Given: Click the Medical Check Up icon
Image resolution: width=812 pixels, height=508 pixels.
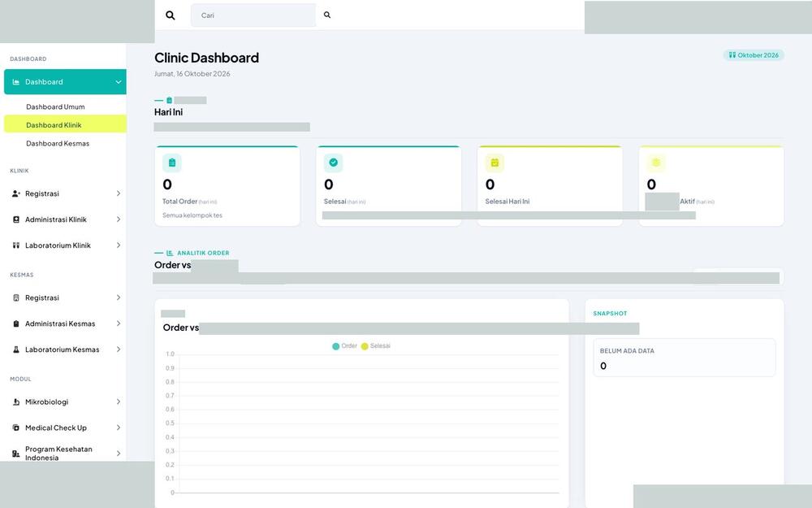Looking at the screenshot, I should [16, 428].
